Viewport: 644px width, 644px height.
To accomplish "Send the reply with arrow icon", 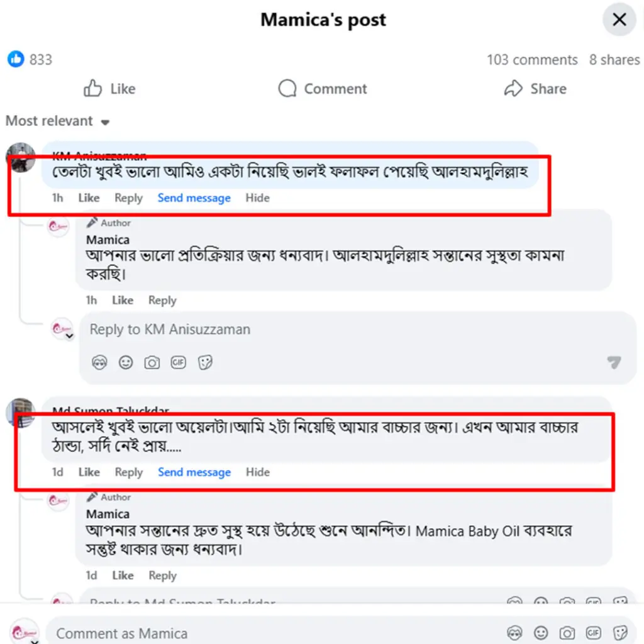I will tap(614, 362).
